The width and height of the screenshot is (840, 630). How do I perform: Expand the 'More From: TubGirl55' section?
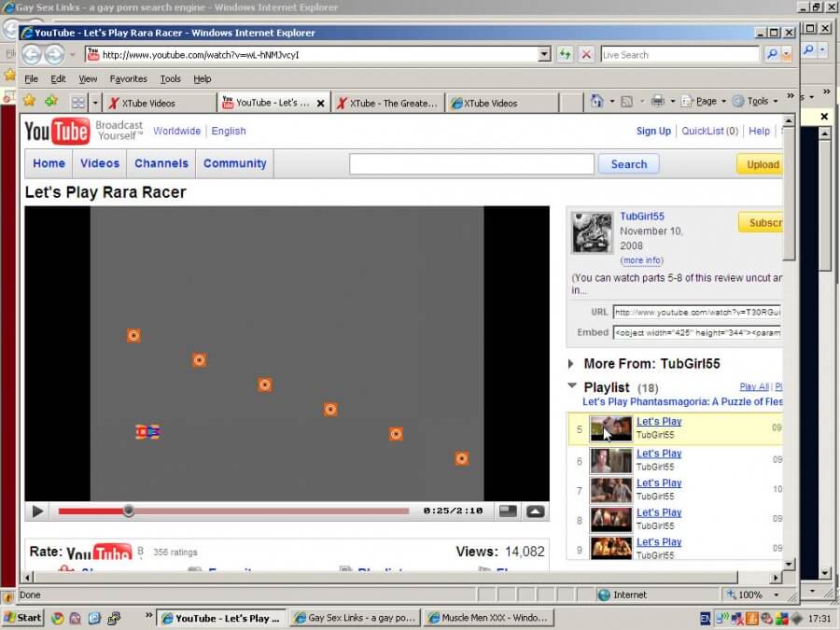[570, 364]
